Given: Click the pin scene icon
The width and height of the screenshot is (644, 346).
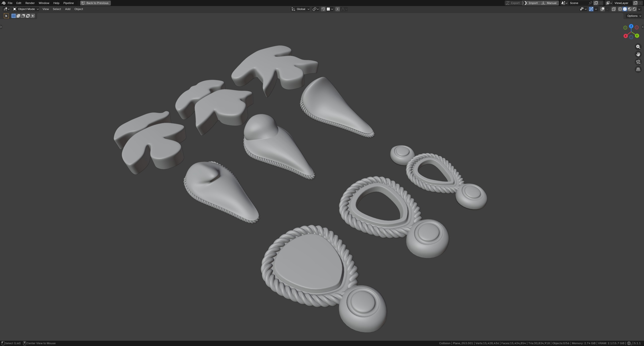Looking at the screenshot, I should coord(590,3).
